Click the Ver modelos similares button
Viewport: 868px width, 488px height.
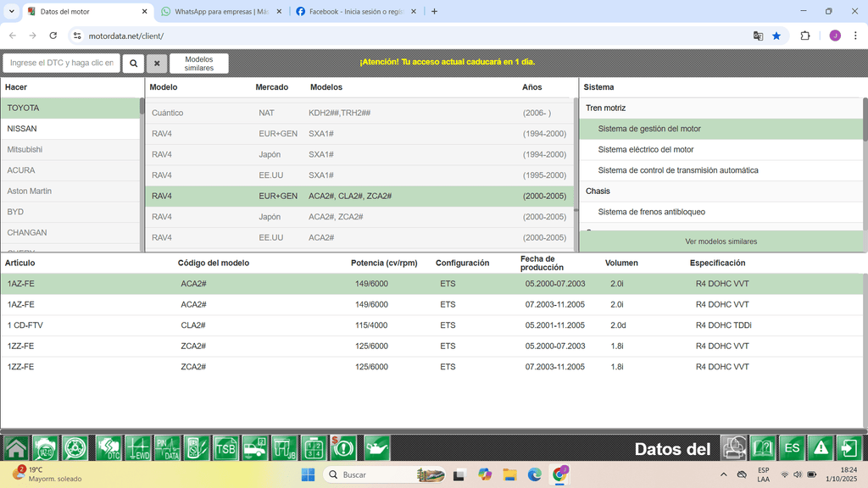click(x=721, y=241)
